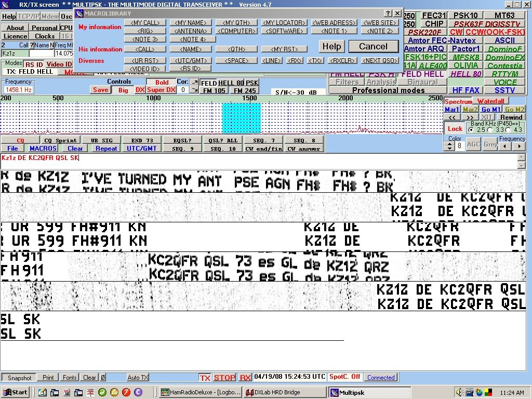This screenshot has width=532, height=399.
Task: Click the left double-arrow button beside XIT
Action: 452,117
